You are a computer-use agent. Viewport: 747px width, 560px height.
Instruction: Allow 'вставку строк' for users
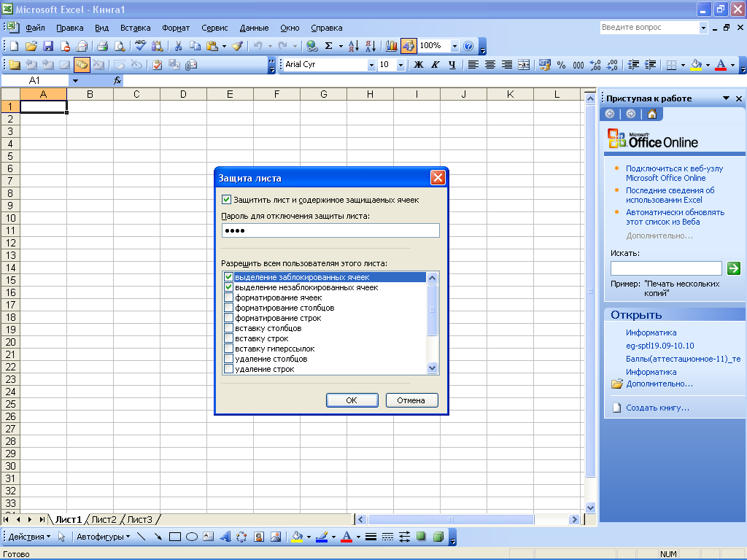(228, 338)
